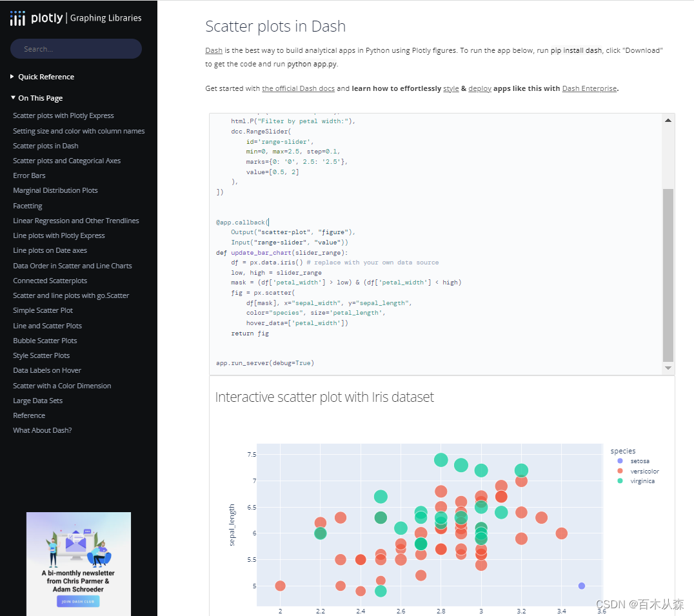This screenshot has width=694, height=616.
Task: Click the lone setosa point on the chart
Action: (582, 586)
